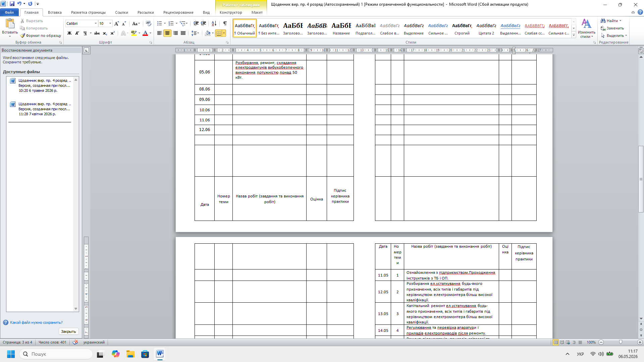This screenshot has width=644, height=362.
Task: Click the Undo arrow icon
Action: pos(19,4)
